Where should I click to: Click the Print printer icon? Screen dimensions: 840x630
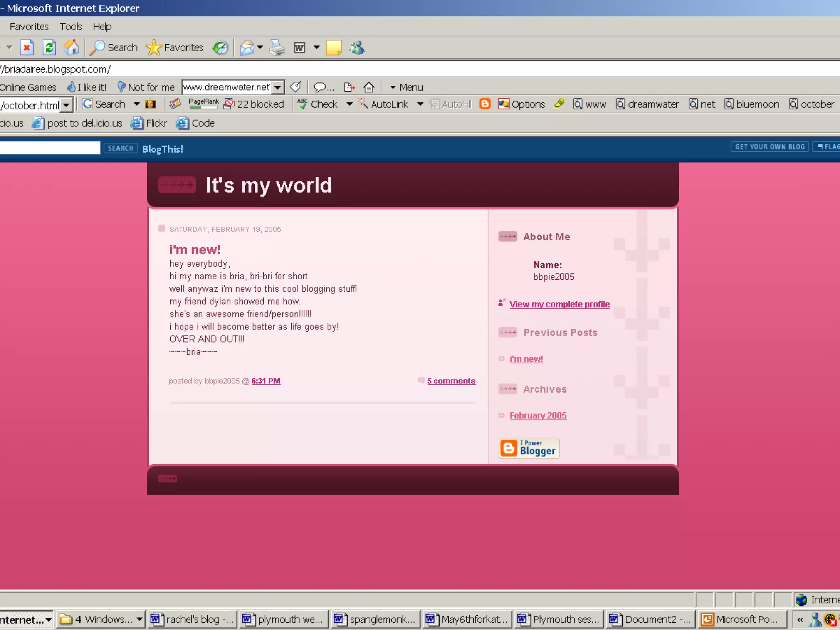(x=277, y=48)
